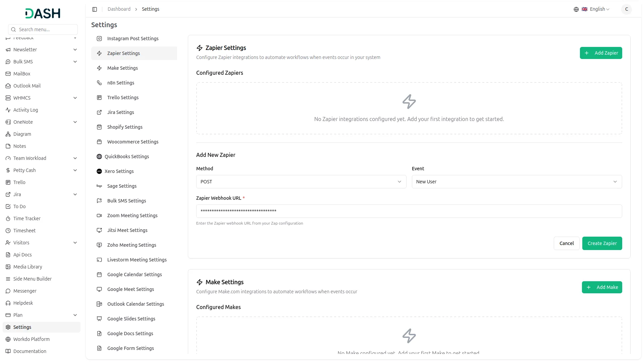Open the Event dropdown showing New User
Screen dimensions: 644x362
(x=517, y=182)
